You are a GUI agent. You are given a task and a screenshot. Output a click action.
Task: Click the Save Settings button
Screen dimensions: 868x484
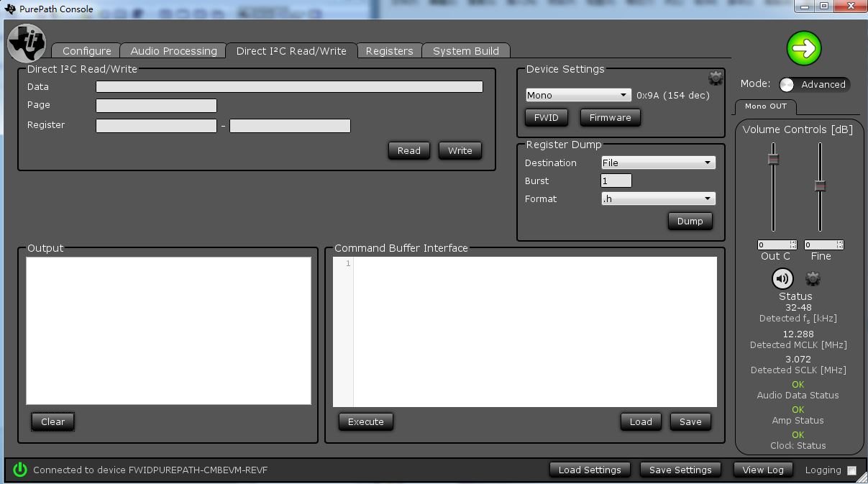(x=680, y=470)
